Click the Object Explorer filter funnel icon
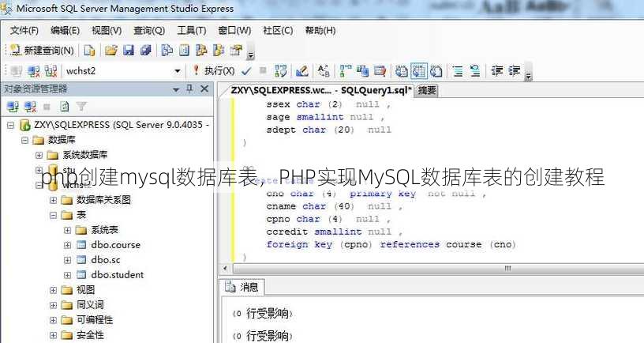 [x=81, y=107]
